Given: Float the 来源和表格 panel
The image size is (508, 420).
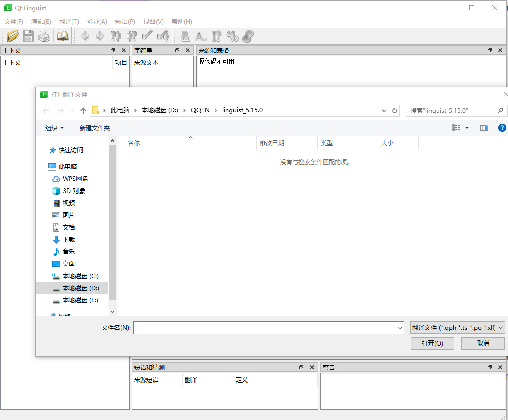Looking at the screenshot, I should (490, 50).
